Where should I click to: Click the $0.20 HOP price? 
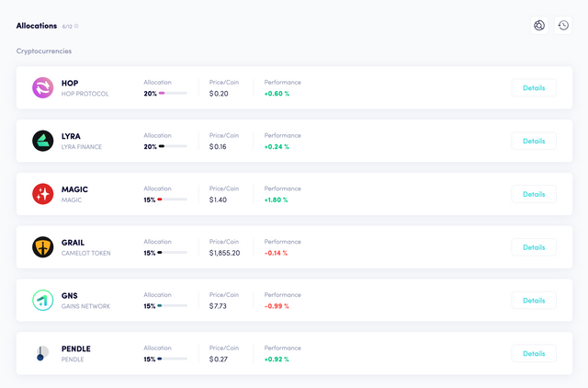coord(219,94)
